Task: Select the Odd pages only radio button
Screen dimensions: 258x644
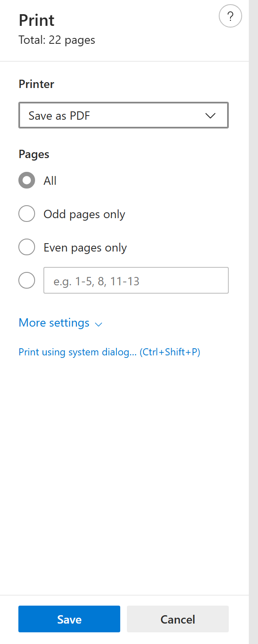Action: point(27,214)
